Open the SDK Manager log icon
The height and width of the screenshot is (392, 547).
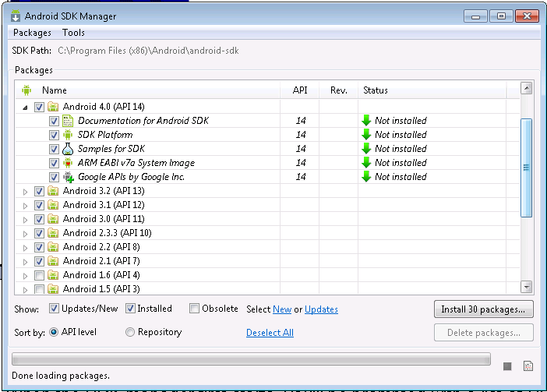point(527,366)
